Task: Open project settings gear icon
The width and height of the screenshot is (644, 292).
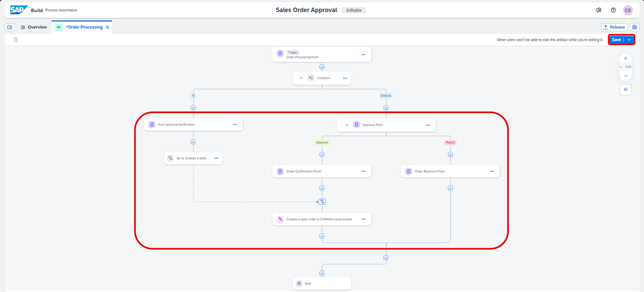Action: (634, 27)
